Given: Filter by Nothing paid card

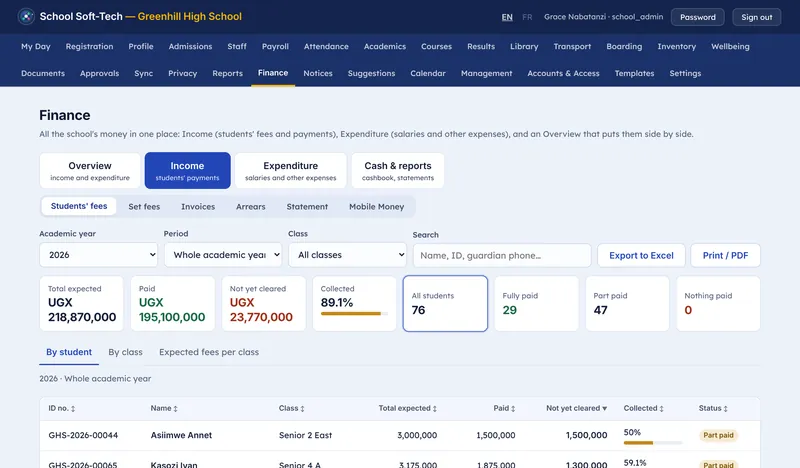Looking at the screenshot, I should click(718, 304).
